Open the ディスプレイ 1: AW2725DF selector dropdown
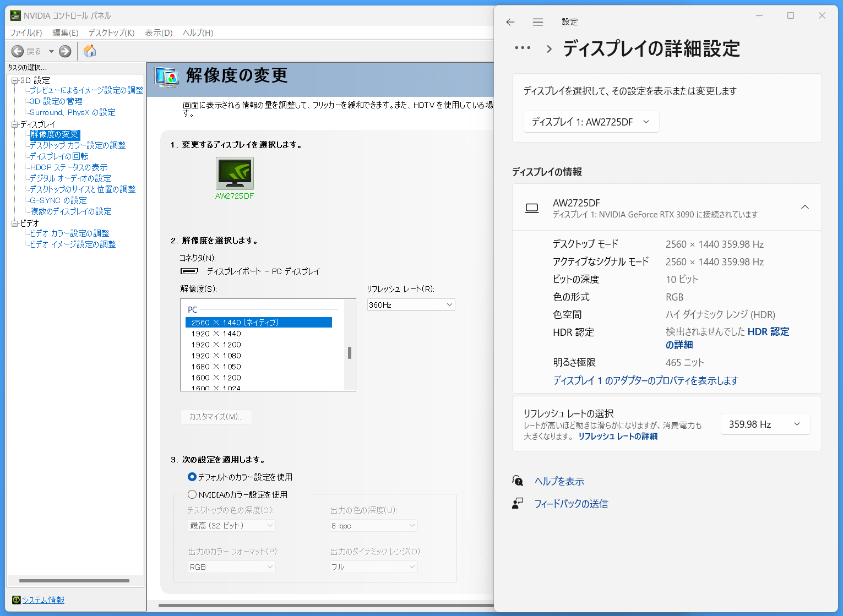843x616 pixels. pyautogui.click(x=591, y=122)
